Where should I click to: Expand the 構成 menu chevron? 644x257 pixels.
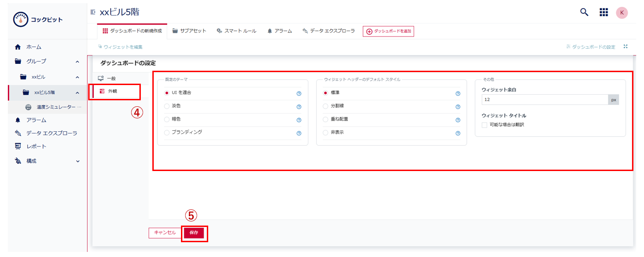click(78, 161)
